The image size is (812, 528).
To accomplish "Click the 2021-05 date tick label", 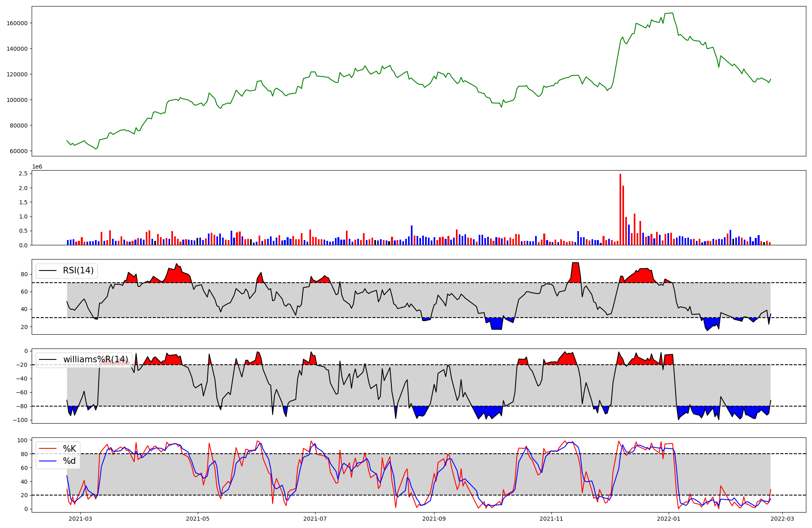I will (198, 519).
